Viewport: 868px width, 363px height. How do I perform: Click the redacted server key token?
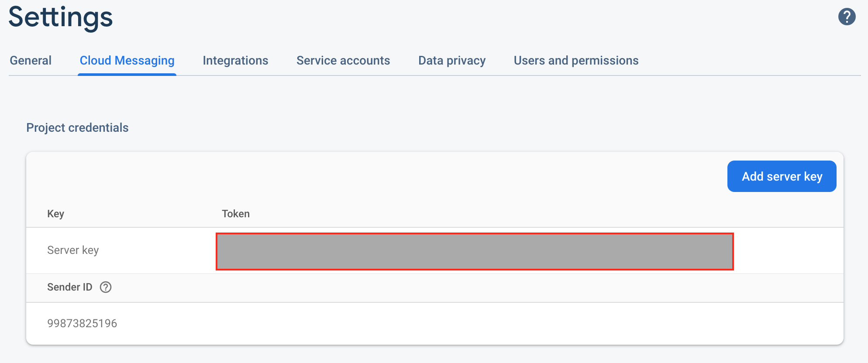475,252
